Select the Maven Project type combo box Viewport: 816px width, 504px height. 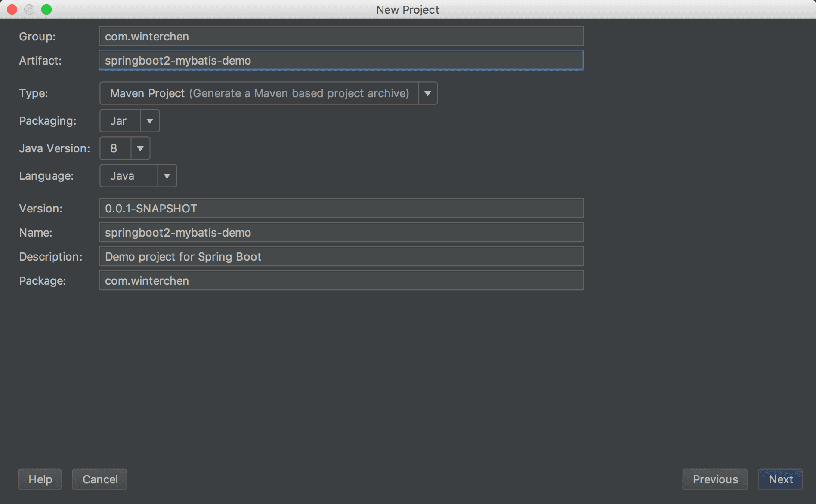259,93
